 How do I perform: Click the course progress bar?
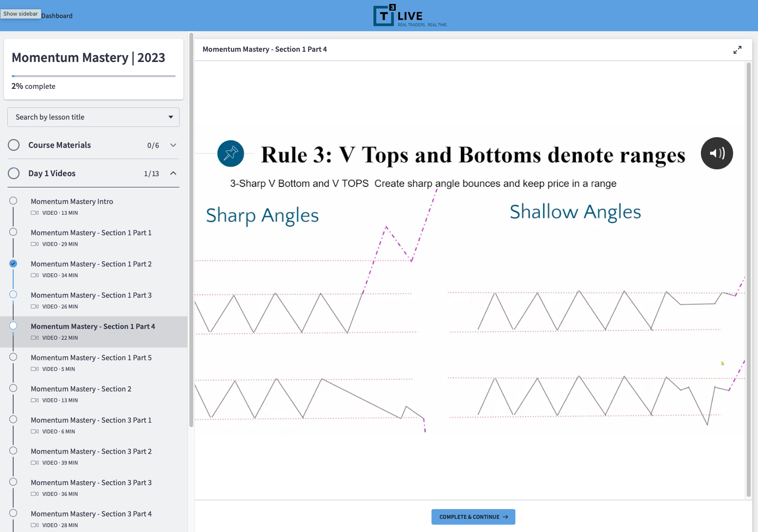point(93,76)
